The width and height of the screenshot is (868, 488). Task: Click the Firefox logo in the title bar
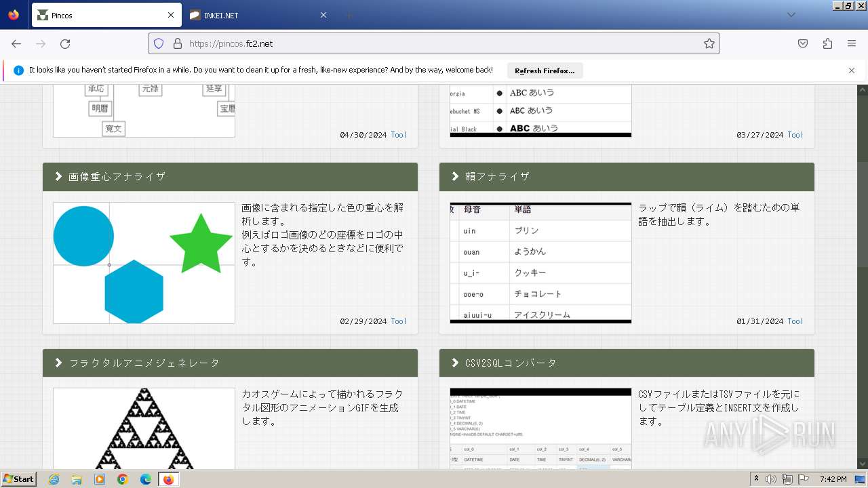[14, 14]
